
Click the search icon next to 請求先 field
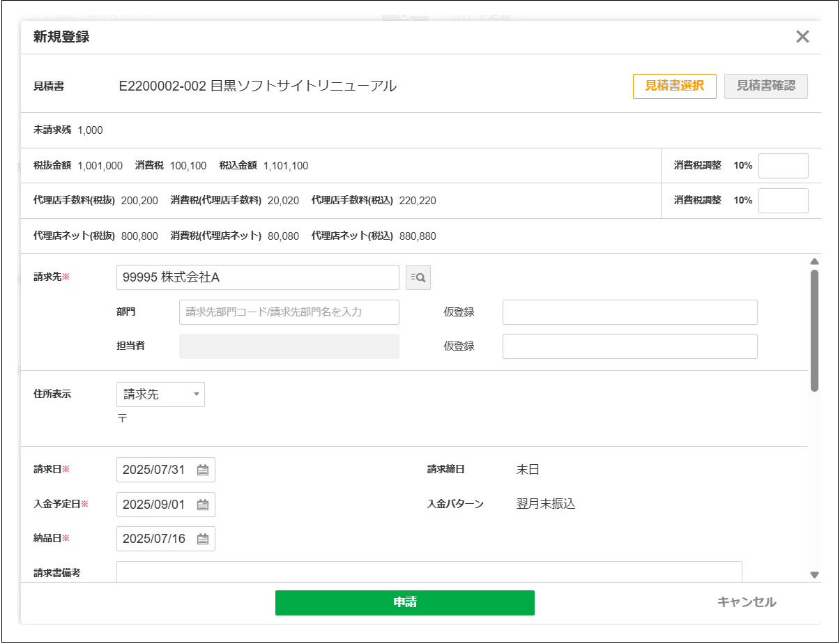click(418, 277)
